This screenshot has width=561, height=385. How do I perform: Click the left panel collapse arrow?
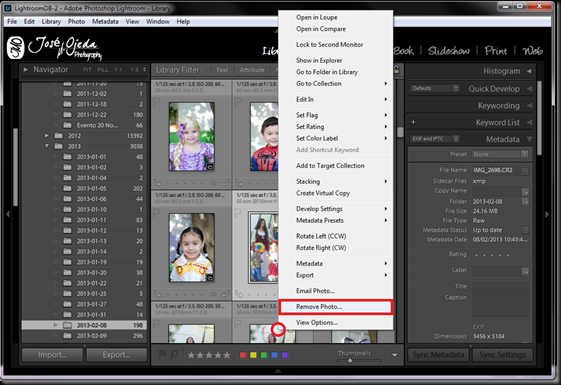pos(8,214)
